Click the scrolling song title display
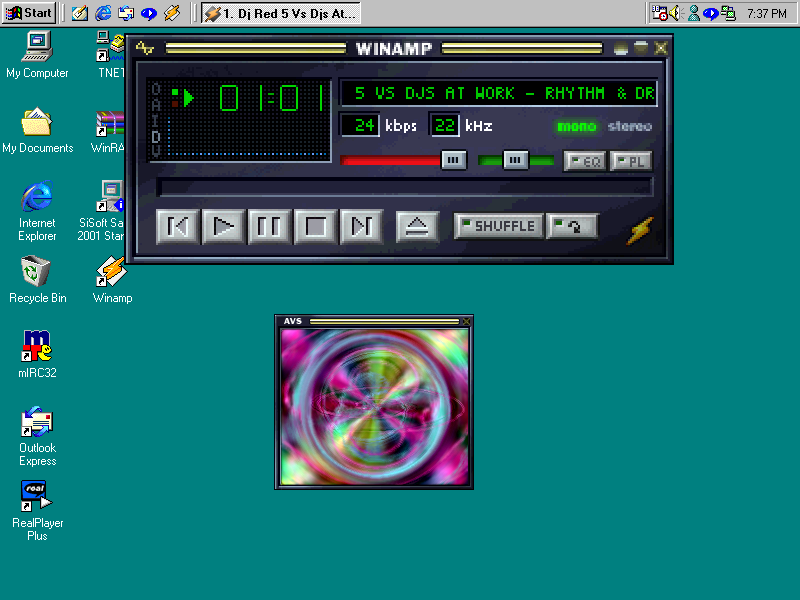The width and height of the screenshot is (800, 600). 498,93
